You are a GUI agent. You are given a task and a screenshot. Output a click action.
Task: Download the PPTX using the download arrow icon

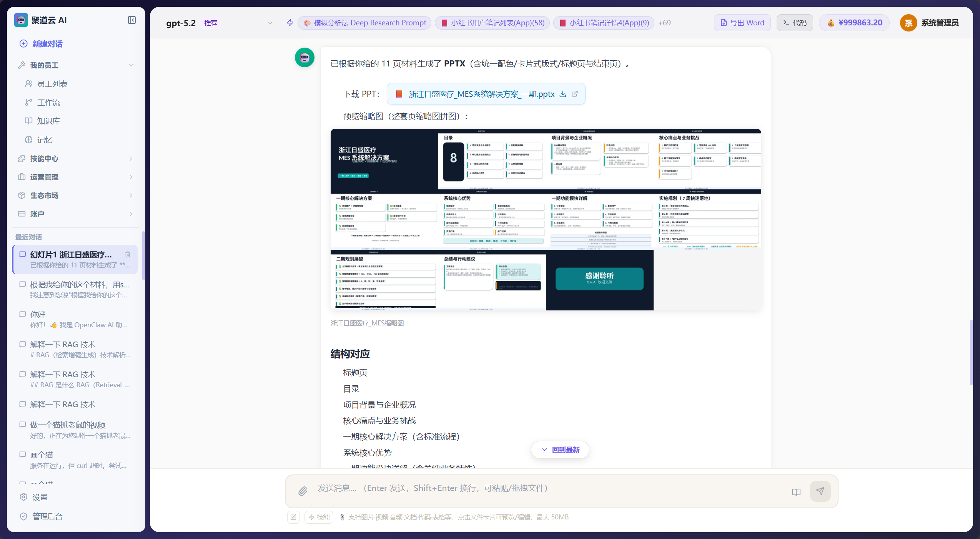pyautogui.click(x=562, y=94)
